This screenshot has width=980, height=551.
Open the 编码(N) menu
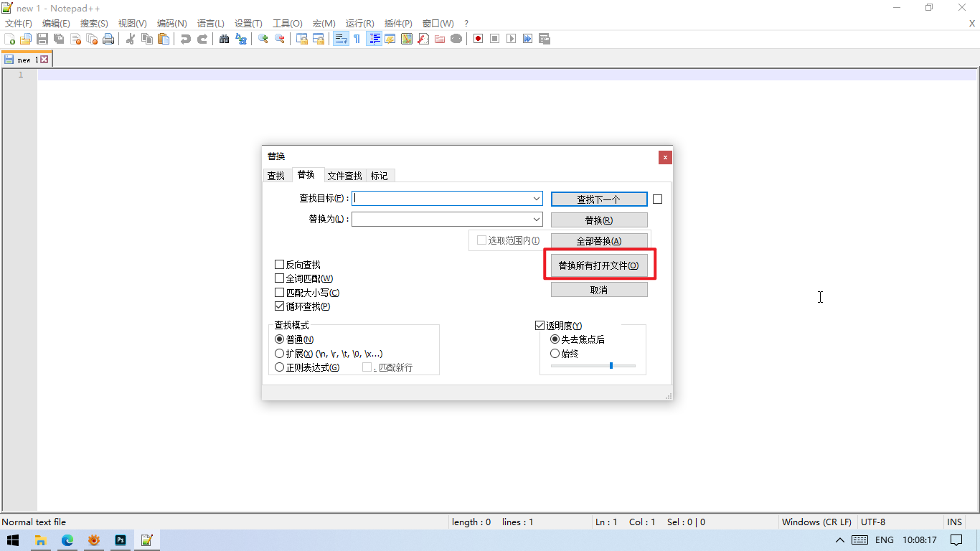point(172,24)
